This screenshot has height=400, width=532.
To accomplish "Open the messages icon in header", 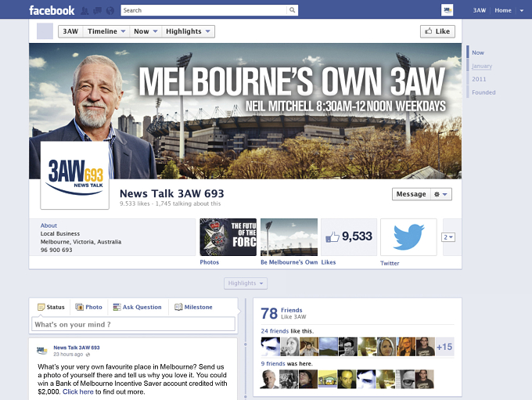I will (97, 11).
